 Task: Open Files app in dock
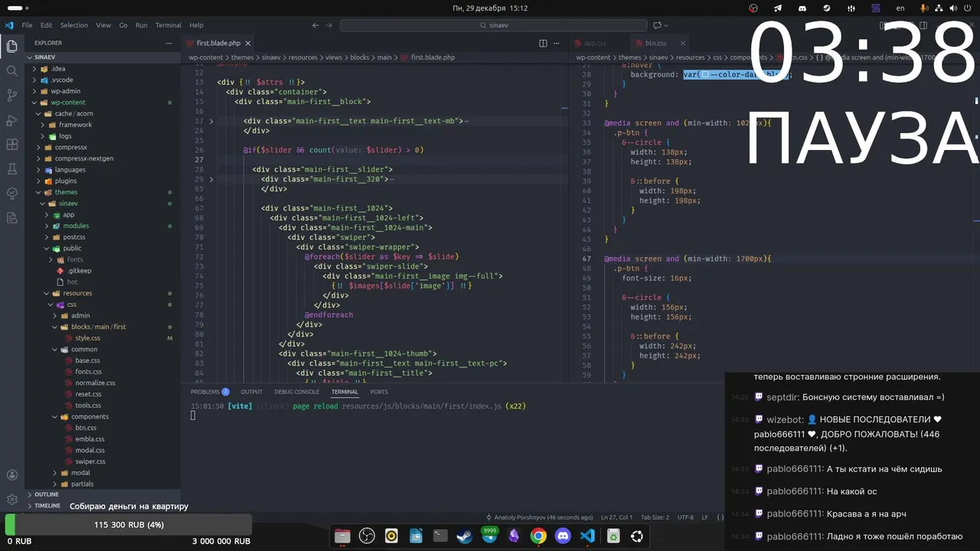click(342, 536)
